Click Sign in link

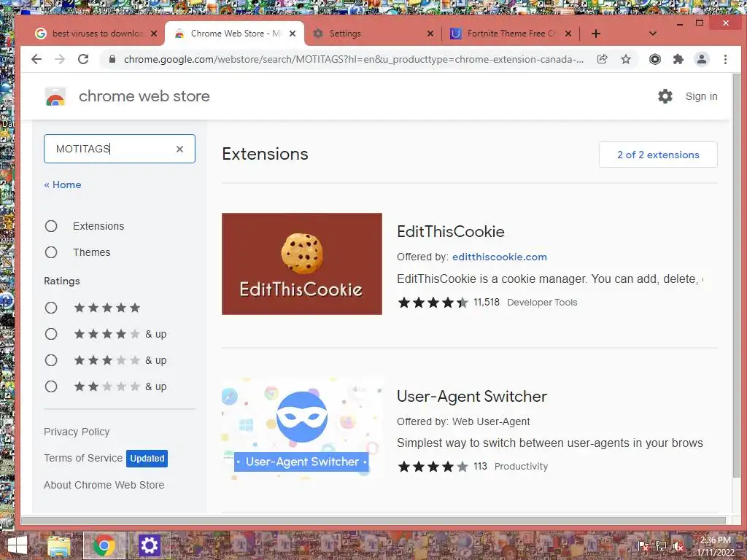point(701,96)
